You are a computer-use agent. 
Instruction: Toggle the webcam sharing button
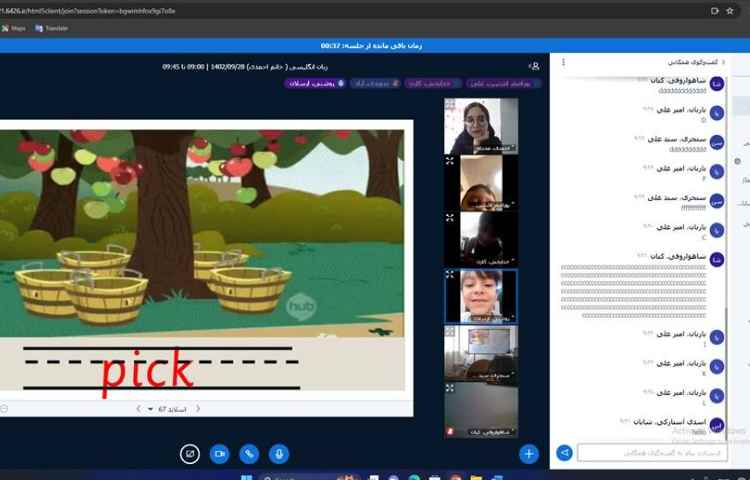coord(219,454)
